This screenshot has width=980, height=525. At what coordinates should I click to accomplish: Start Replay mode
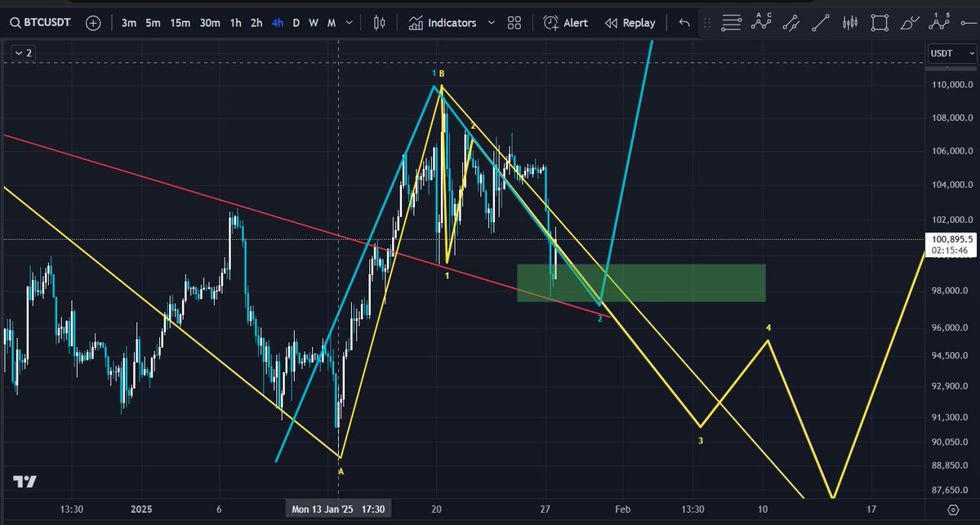630,23
